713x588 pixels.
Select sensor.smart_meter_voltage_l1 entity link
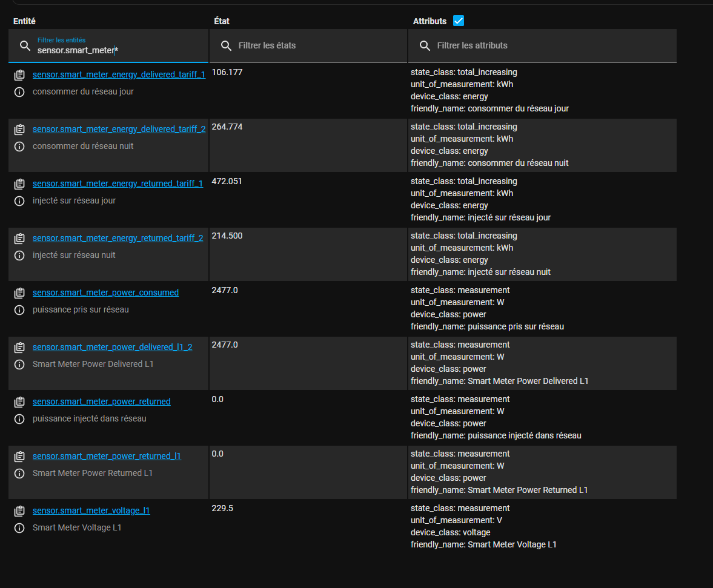[x=91, y=510]
